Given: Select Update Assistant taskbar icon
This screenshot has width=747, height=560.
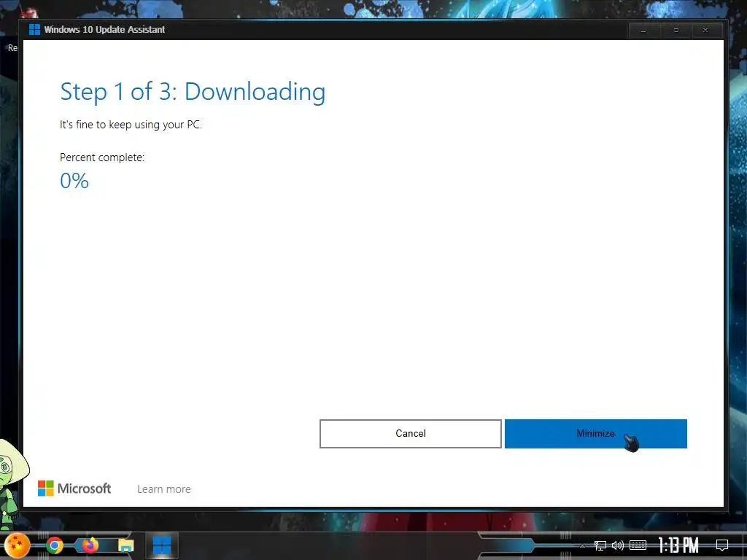Looking at the screenshot, I should pos(162,545).
